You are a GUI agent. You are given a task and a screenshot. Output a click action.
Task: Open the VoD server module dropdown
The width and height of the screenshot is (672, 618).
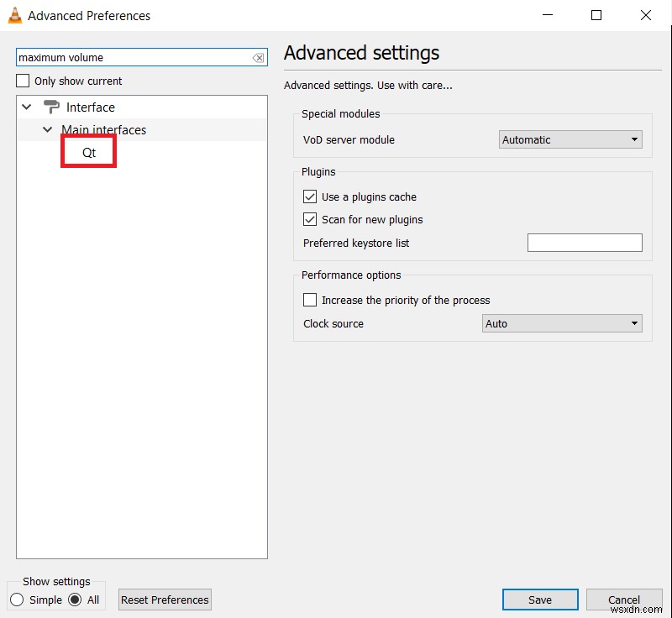570,139
